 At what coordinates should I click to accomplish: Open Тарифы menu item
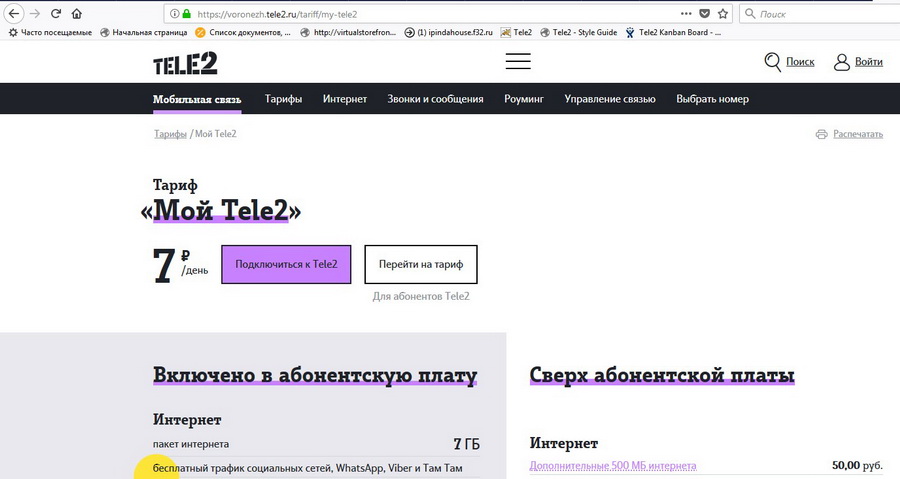coord(283,99)
